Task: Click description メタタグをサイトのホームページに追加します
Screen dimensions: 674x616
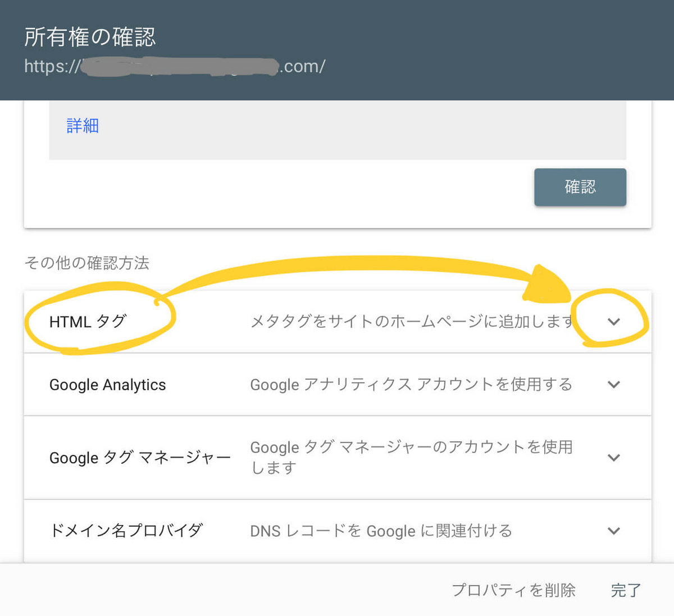Action: pos(412,322)
